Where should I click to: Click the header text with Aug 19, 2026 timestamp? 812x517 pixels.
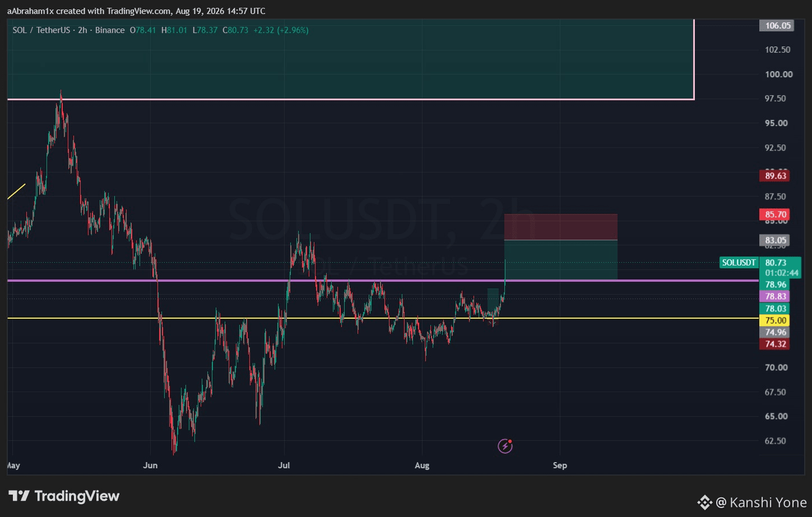coord(136,11)
